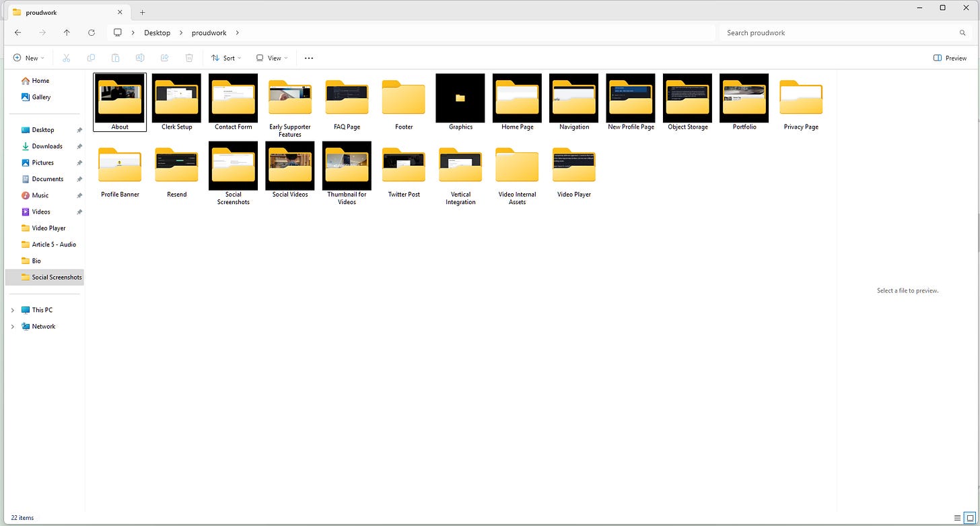Click the PC icon in address bar
The height and width of the screenshot is (526, 980).
pos(118,32)
